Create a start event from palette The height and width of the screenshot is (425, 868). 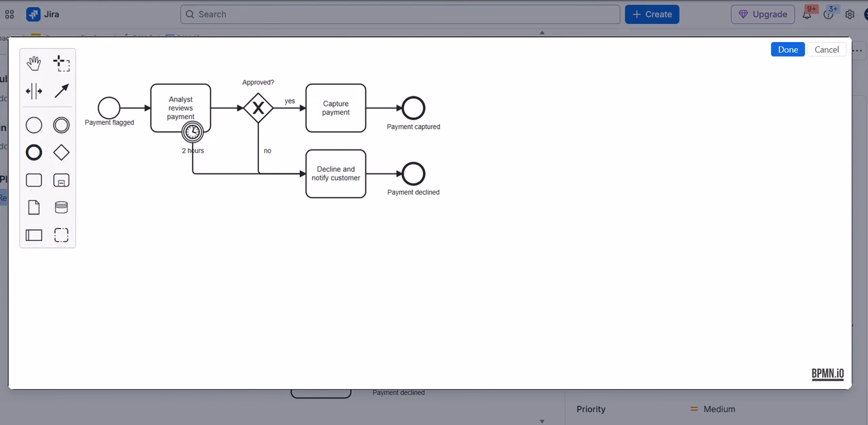coord(34,125)
